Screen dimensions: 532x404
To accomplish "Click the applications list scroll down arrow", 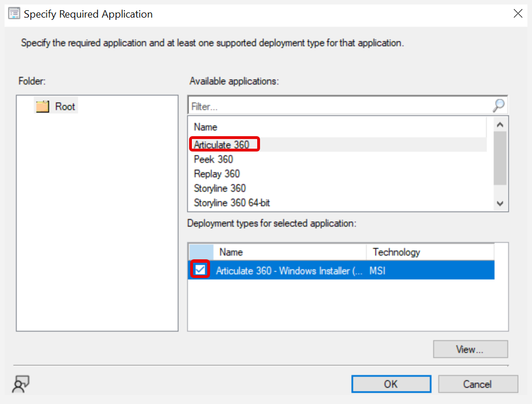I will [x=500, y=204].
